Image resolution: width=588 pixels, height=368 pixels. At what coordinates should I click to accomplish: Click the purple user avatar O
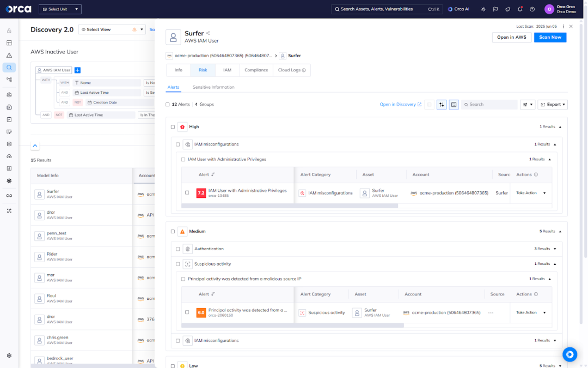[549, 9]
